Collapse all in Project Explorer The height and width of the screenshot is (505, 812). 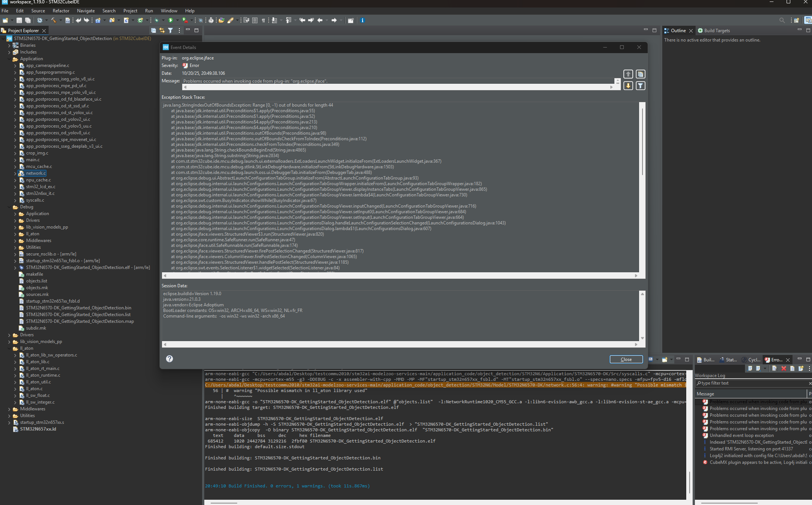[x=153, y=31]
